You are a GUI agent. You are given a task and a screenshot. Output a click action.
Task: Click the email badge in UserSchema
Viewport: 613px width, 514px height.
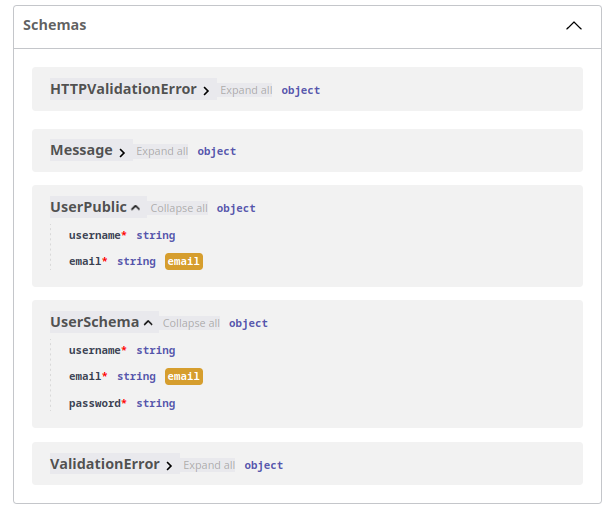click(x=184, y=377)
